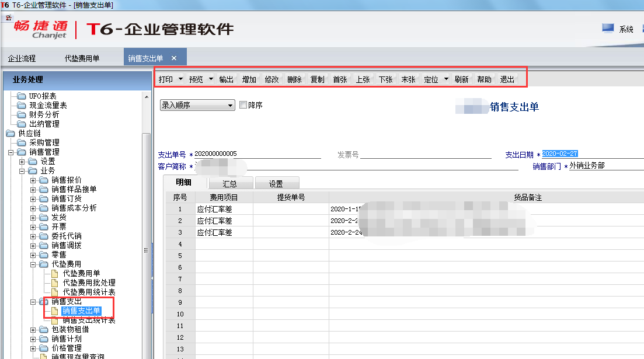Exit the form with 退出
This screenshot has width=644, height=359.
507,79
